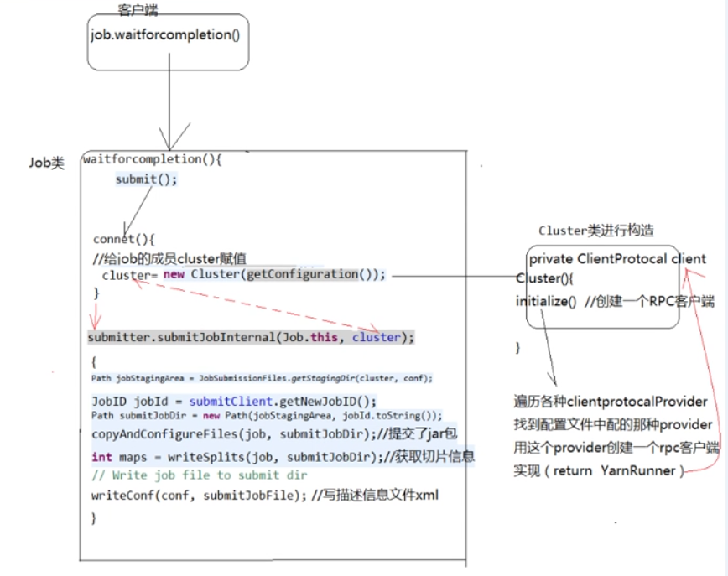Screen dimensions: 728x576
Task: Select the 找到配置文件中配的那种provider line
Action: (x=613, y=424)
